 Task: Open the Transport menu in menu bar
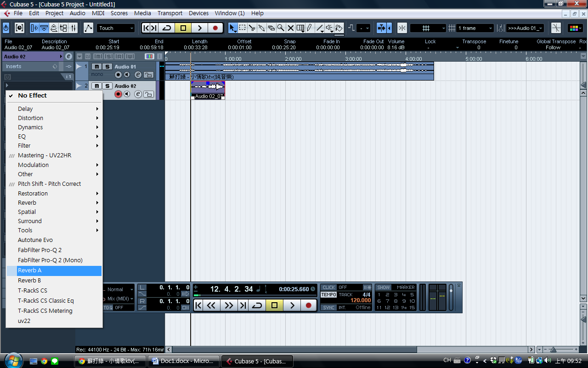point(170,13)
